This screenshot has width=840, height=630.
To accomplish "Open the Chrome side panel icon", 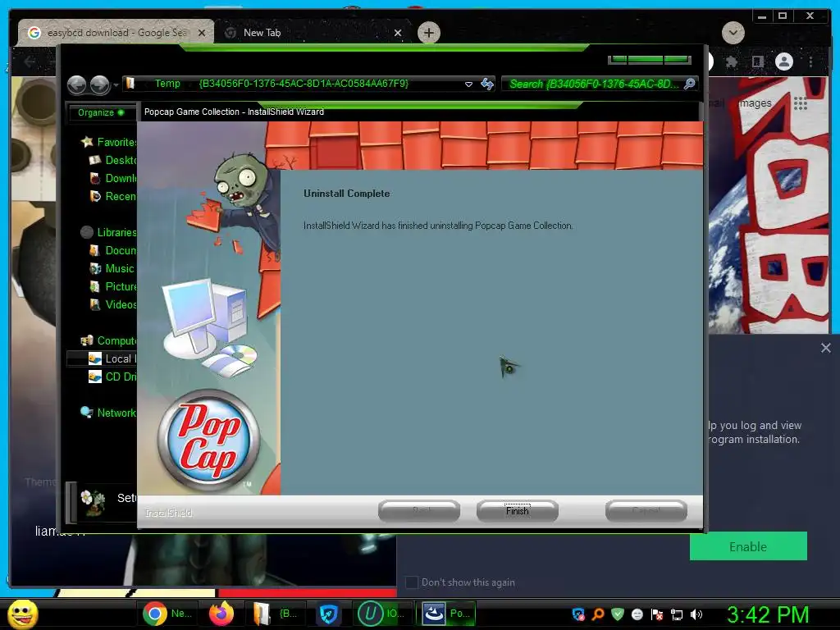I will tap(757, 62).
